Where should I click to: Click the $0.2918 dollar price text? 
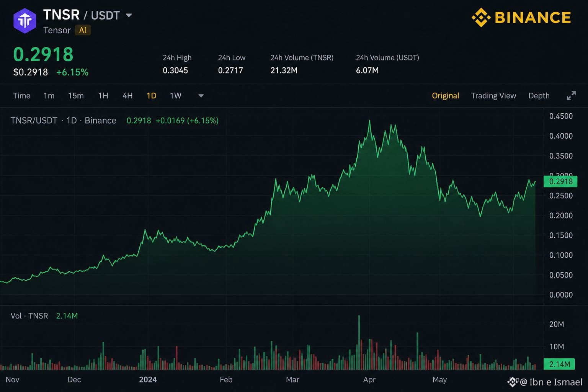click(31, 72)
